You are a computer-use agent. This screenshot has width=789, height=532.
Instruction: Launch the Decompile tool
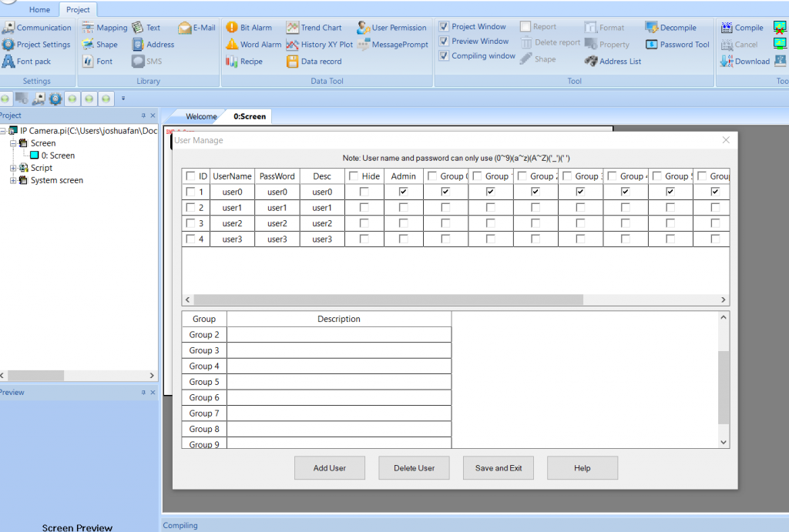point(652,28)
